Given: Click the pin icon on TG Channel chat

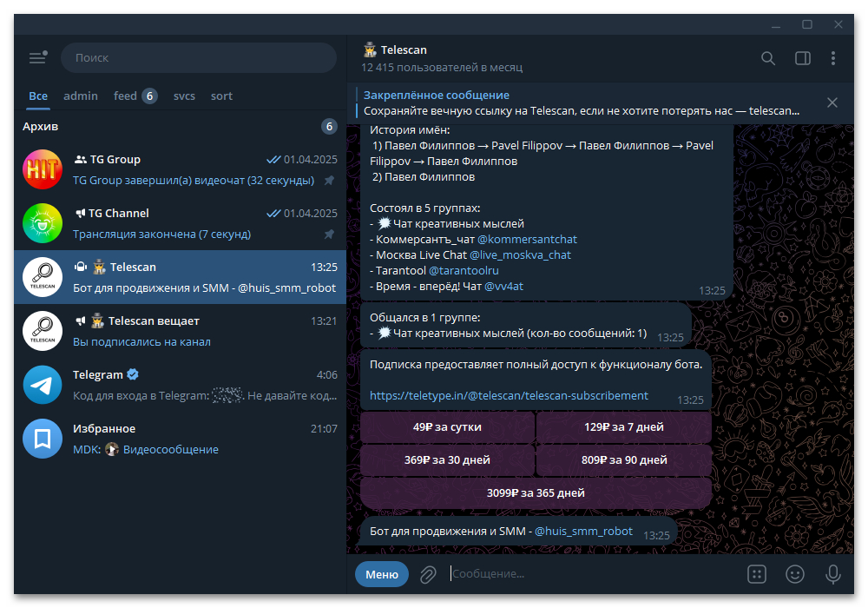Looking at the screenshot, I should point(329,235).
